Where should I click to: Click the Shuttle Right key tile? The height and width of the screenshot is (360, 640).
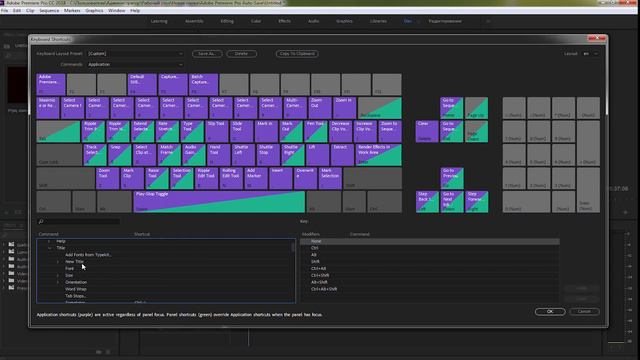point(293,155)
